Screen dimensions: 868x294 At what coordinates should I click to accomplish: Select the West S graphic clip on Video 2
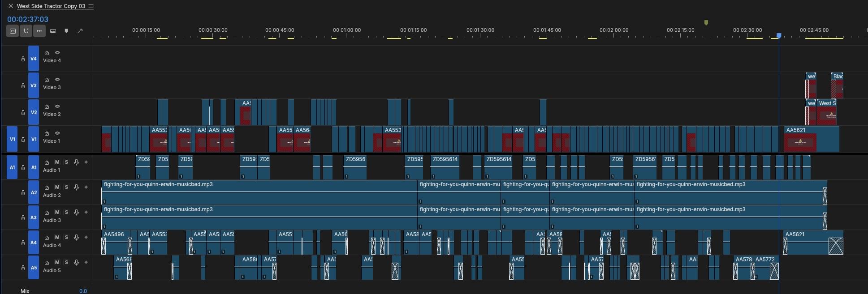point(827,112)
